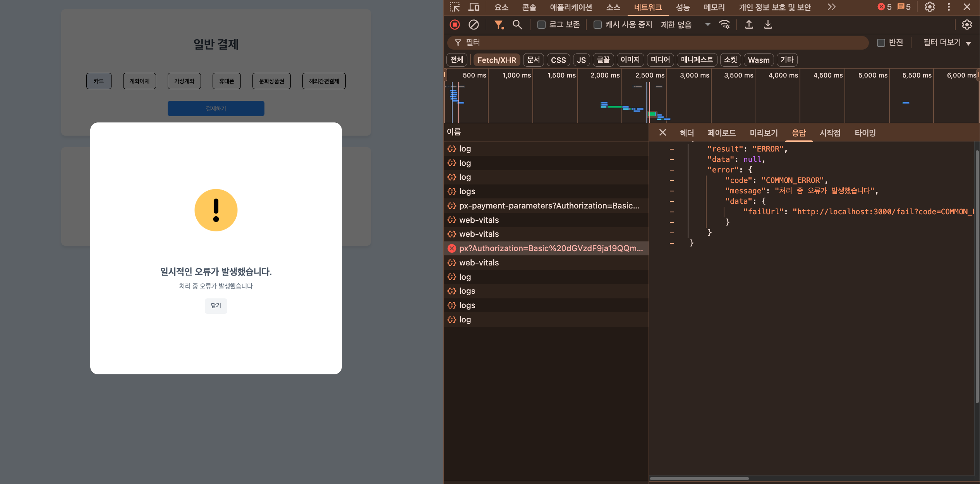The image size is (980, 484).
Task: Click vertical scrollbar of response pane
Action: (977, 277)
